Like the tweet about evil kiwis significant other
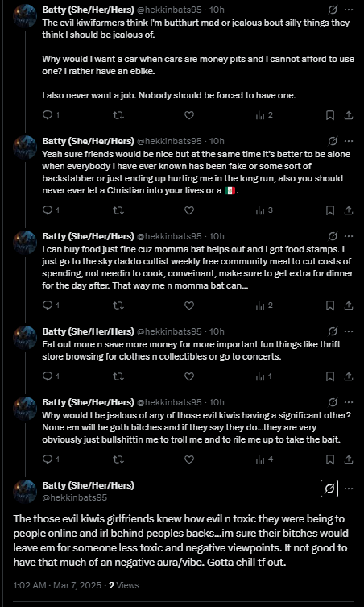This screenshot has height=607, width=364. [188, 459]
